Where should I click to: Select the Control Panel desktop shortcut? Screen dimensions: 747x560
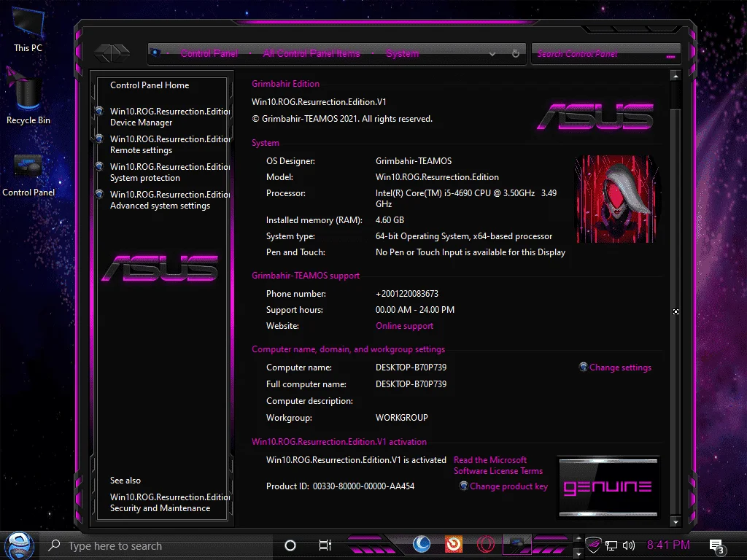(x=28, y=175)
